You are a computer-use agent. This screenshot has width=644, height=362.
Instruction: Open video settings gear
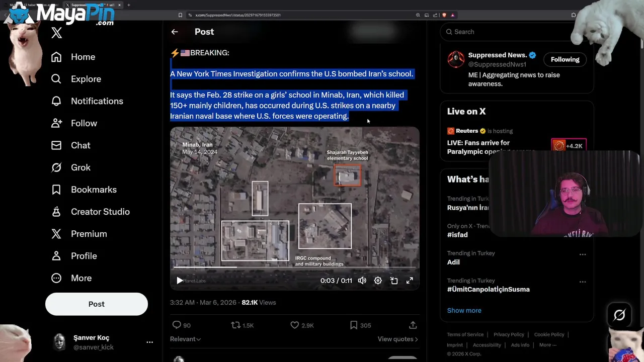[x=378, y=281]
